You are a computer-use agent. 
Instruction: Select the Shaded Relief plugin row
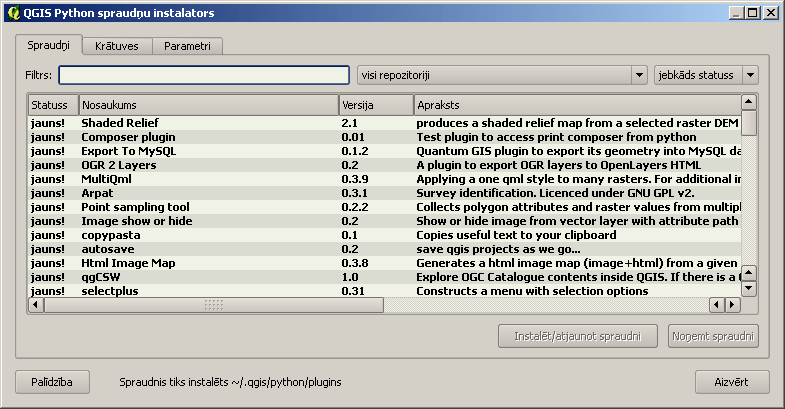pos(384,123)
